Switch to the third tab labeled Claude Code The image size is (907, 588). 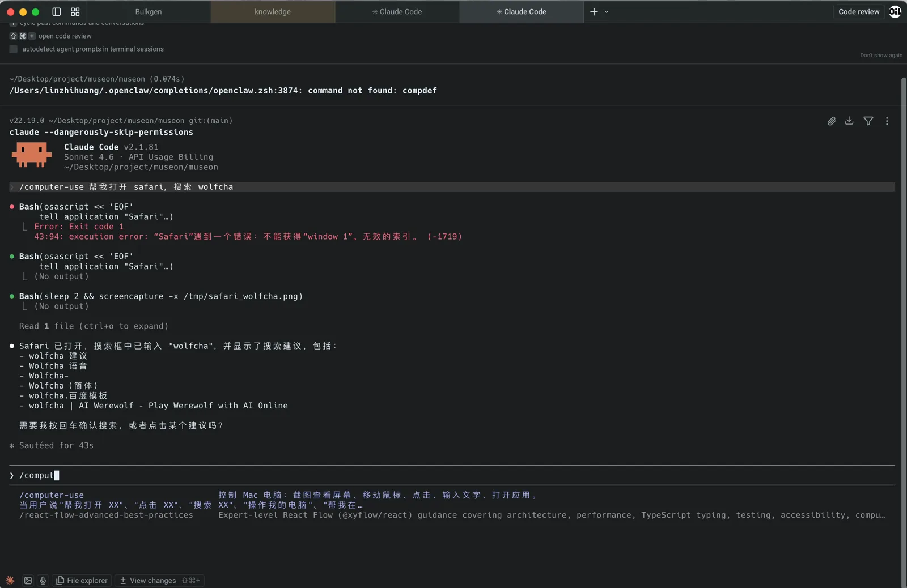tap(397, 12)
